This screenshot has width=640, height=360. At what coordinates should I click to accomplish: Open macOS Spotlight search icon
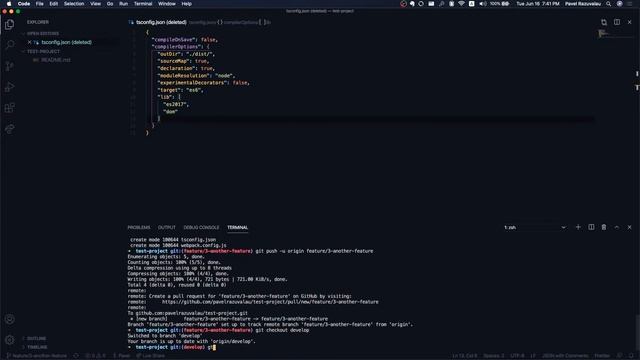[609, 4]
